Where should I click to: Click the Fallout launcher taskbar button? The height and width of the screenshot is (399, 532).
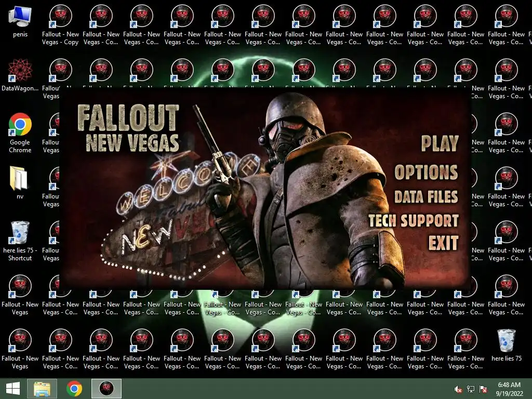[106, 389]
